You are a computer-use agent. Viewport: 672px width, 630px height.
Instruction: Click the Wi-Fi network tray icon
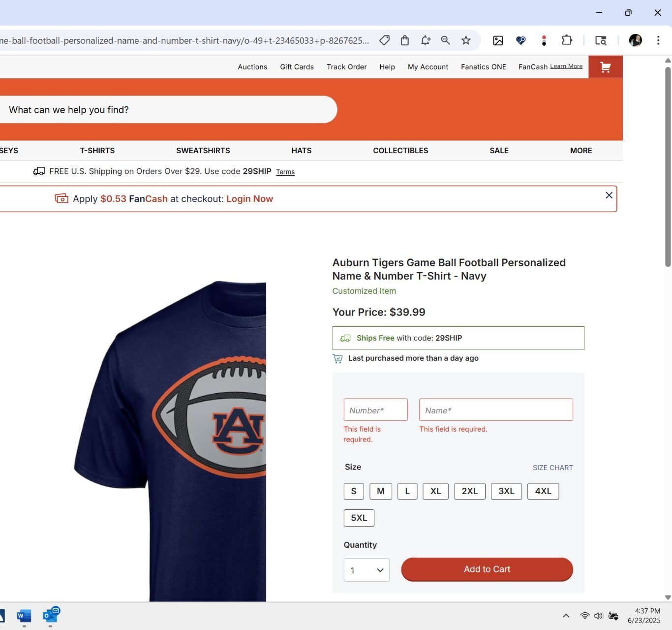(584, 616)
